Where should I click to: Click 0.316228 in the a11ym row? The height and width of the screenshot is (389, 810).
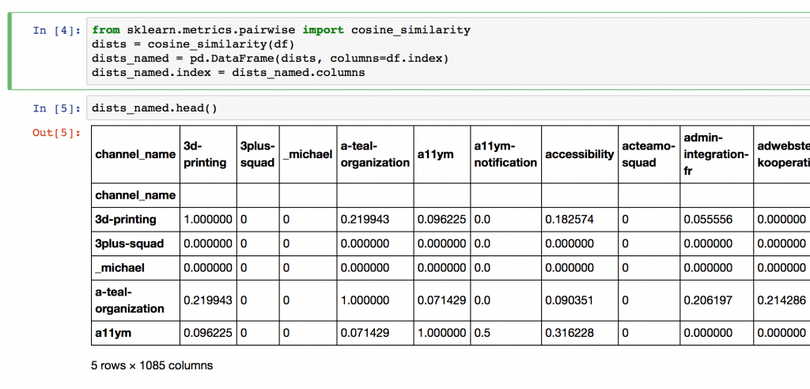coord(569,333)
